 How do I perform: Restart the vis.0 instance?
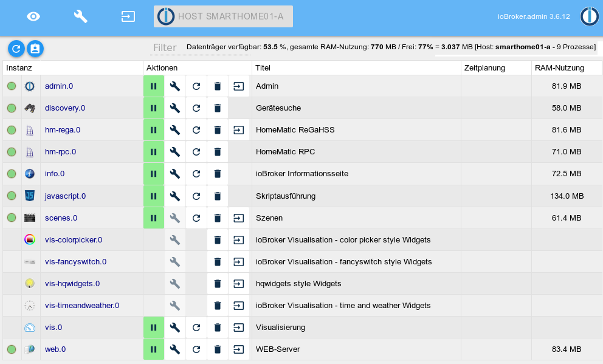(x=196, y=328)
